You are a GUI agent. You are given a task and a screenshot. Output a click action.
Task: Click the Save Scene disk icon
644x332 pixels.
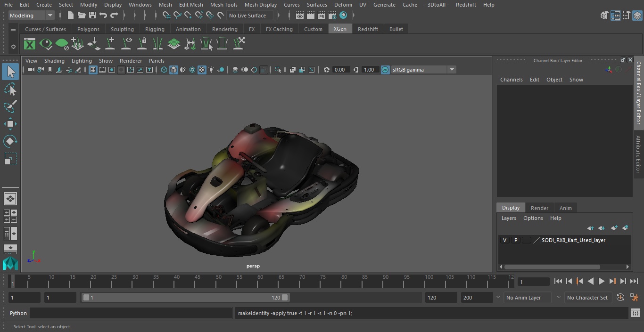pos(92,16)
